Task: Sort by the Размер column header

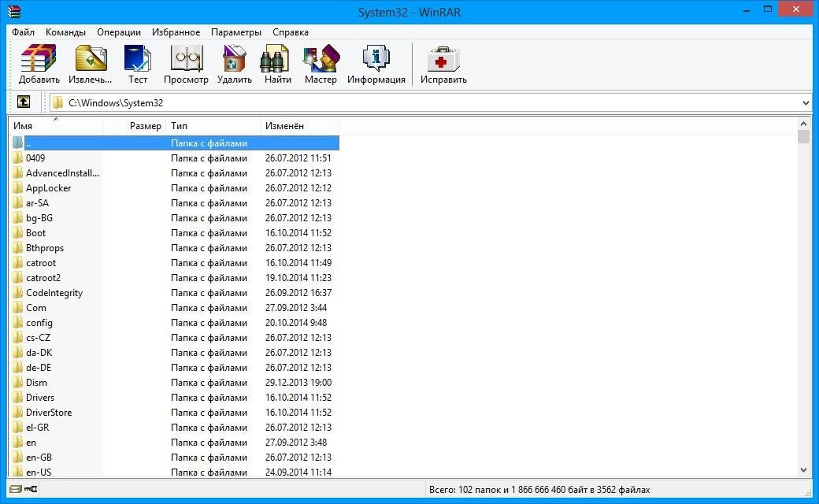Action: pyautogui.click(x=134, y=126)
